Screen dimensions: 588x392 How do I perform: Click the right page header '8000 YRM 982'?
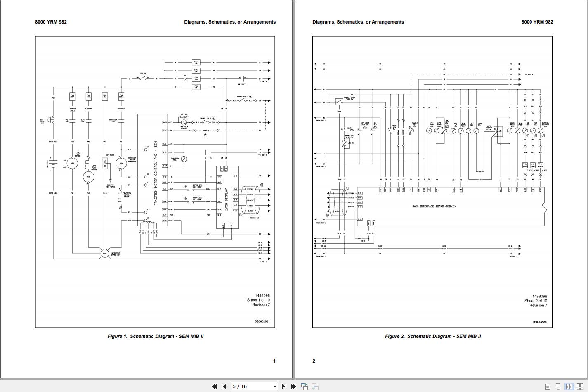[537, 22]
